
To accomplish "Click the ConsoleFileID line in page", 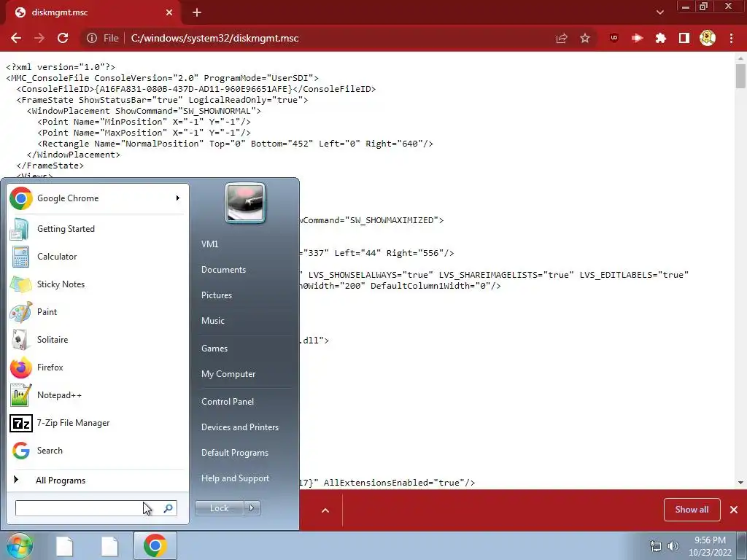I will (x=196, y=89).
